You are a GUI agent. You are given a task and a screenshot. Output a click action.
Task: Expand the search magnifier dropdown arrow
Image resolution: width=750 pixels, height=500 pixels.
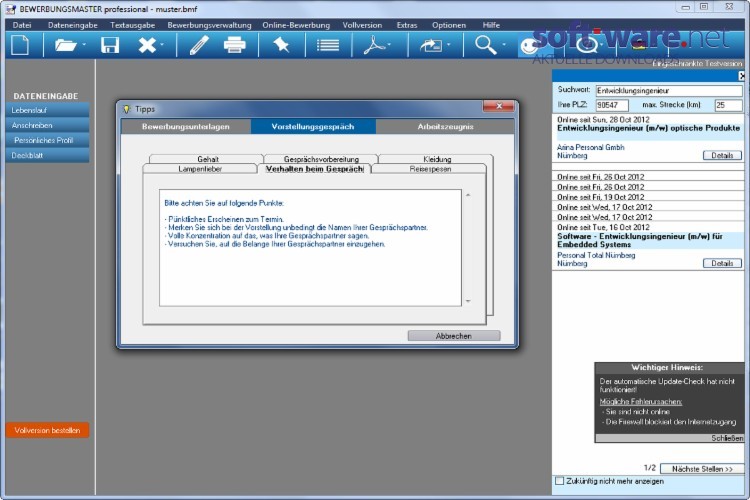(x=504, y=45)
